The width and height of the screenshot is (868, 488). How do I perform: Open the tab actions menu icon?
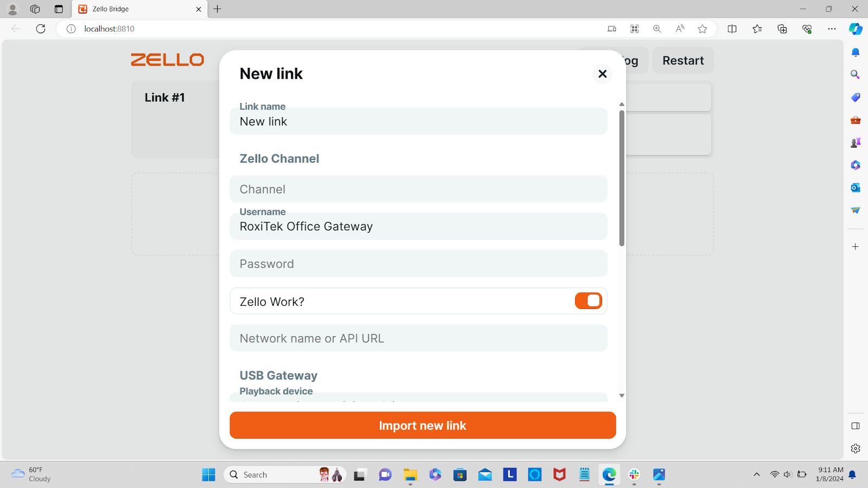tap(59, 9)
